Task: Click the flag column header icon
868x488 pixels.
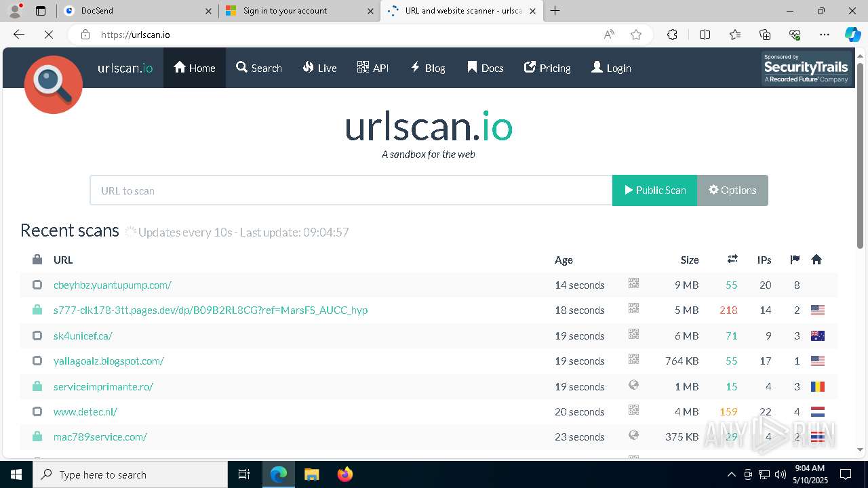Action: pyautogui.click(x=795, y=260)
